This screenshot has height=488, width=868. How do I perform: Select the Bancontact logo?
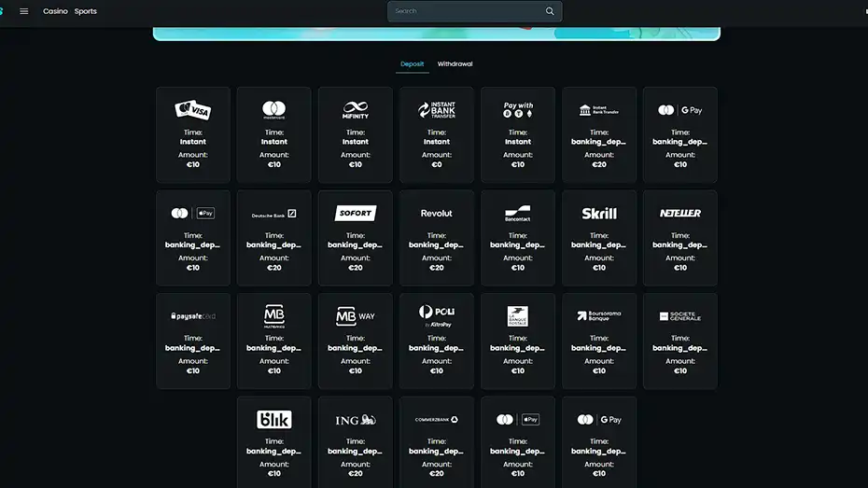pos(518,214)
